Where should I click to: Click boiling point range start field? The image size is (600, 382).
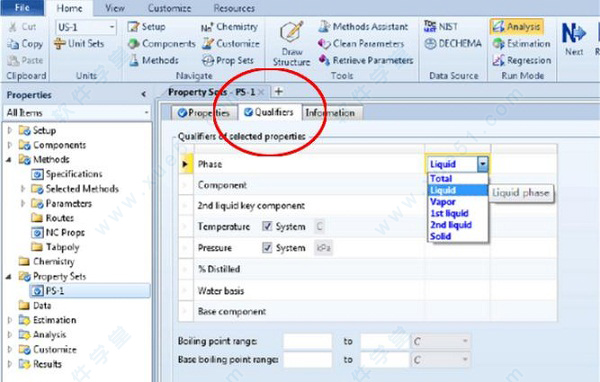point(307,341)
